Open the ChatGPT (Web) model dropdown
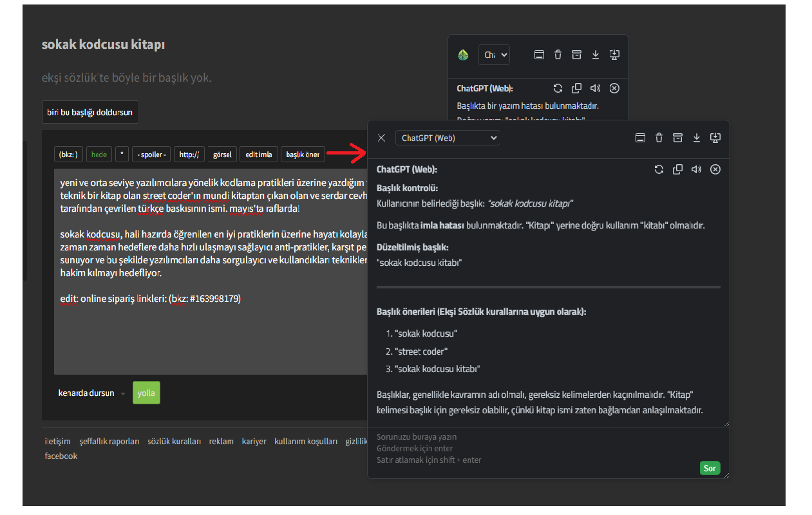 click(x=448, y=138)
